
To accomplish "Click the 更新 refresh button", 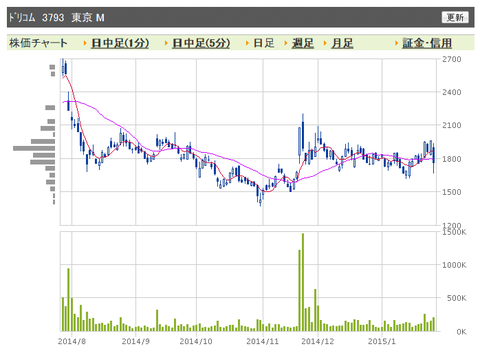I will click(x=455, y=17).
